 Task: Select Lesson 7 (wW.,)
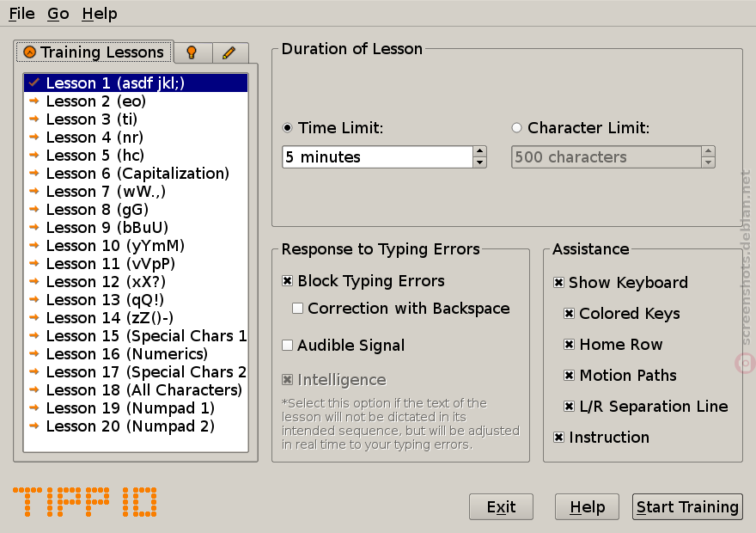[x=136, y=192]
